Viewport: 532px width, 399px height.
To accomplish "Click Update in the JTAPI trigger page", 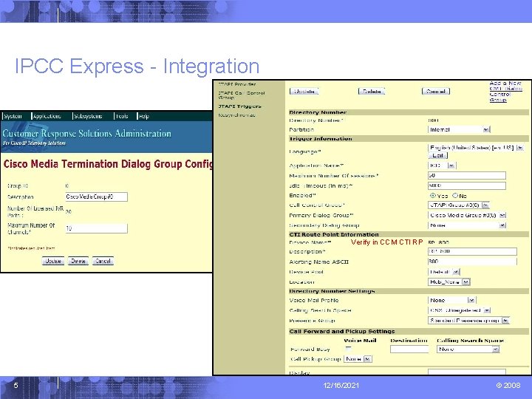I will pos(304,92).
